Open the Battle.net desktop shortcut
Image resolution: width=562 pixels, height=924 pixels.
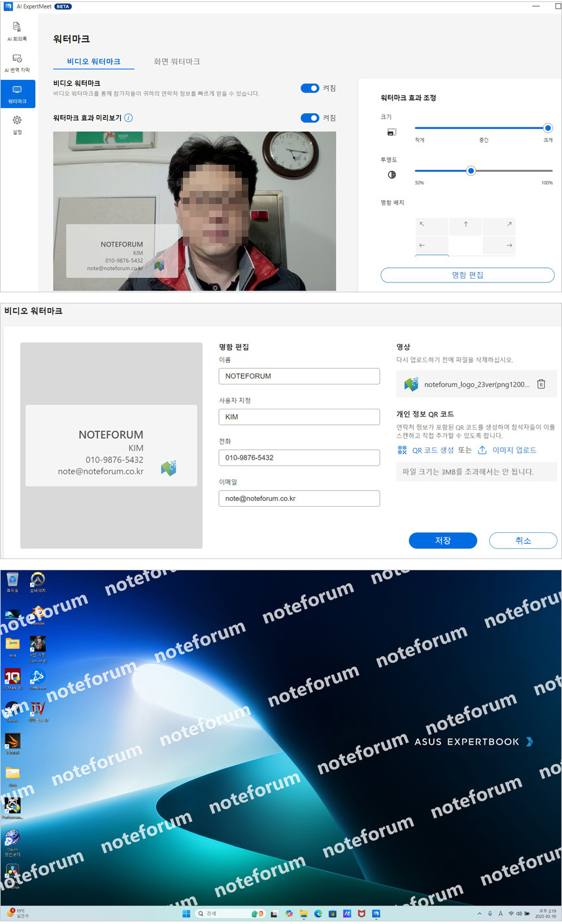pyautogui.click(x=37, y=677)
